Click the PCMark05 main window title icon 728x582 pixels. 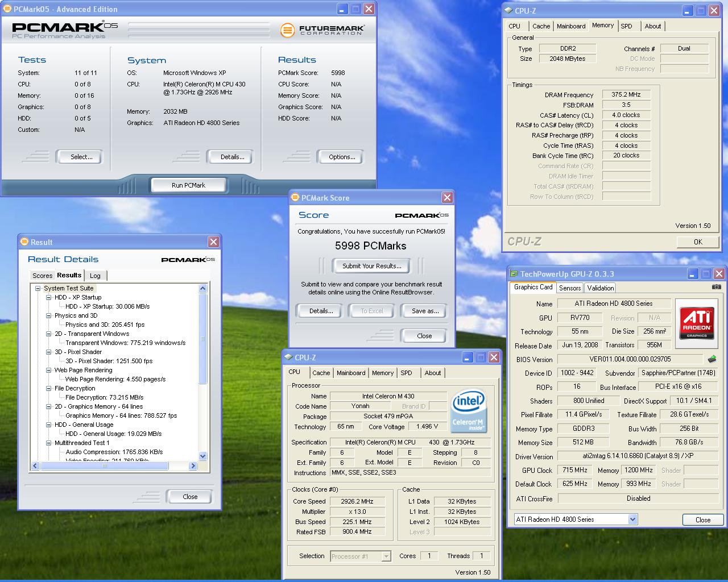[x=7, y=9]
